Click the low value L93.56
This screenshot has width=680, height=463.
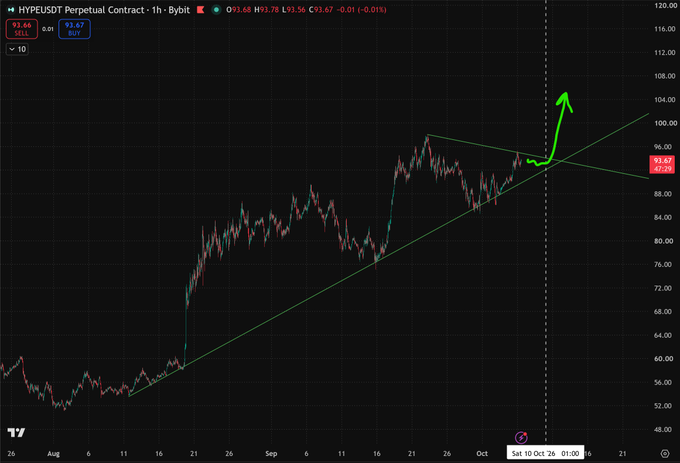tap(294, 10)
